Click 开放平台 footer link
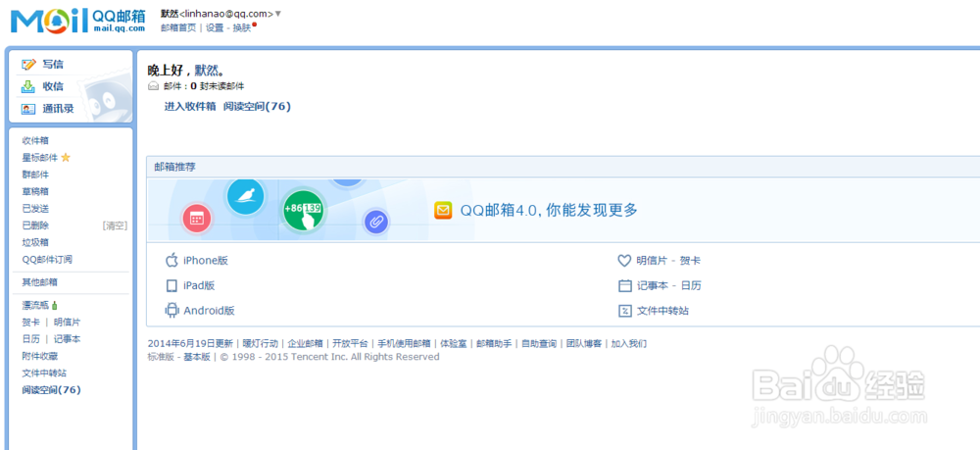 click(x=350, y=343)
